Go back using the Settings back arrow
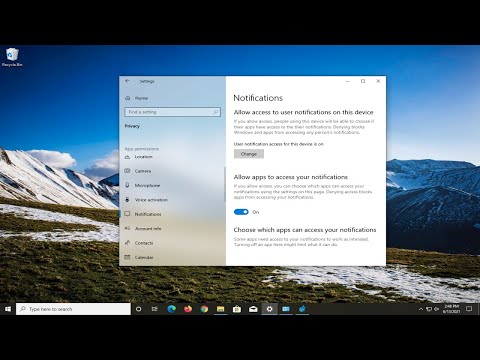This screenshot has height=360, width=480. [x=127, y=81]
